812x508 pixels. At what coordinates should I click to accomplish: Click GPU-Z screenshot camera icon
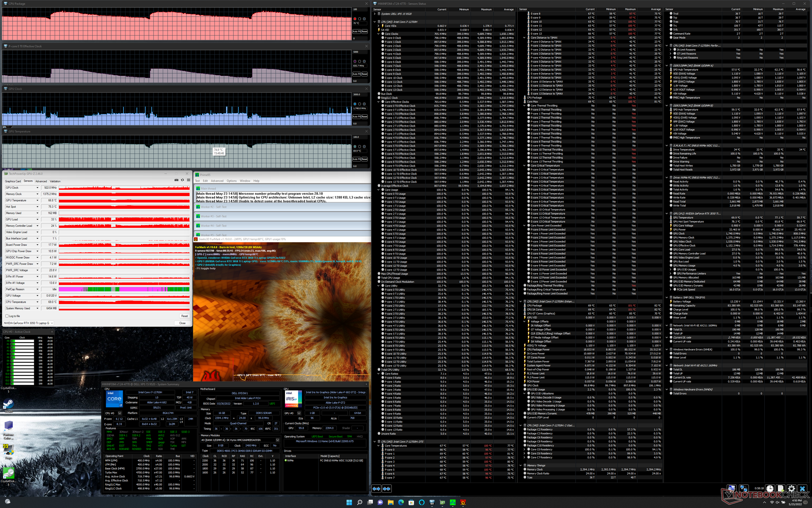coord(176,180)
